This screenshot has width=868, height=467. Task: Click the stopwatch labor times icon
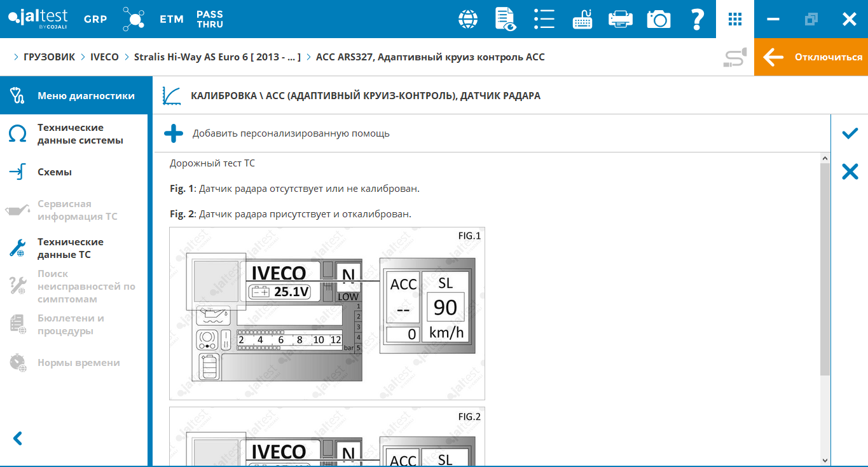pyautogui.click(x=18, y=363)
